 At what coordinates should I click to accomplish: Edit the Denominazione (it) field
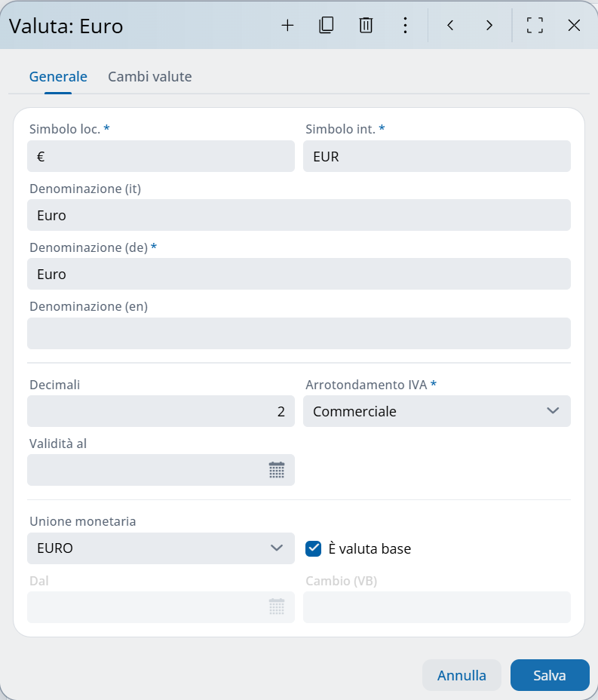(299, 215)
